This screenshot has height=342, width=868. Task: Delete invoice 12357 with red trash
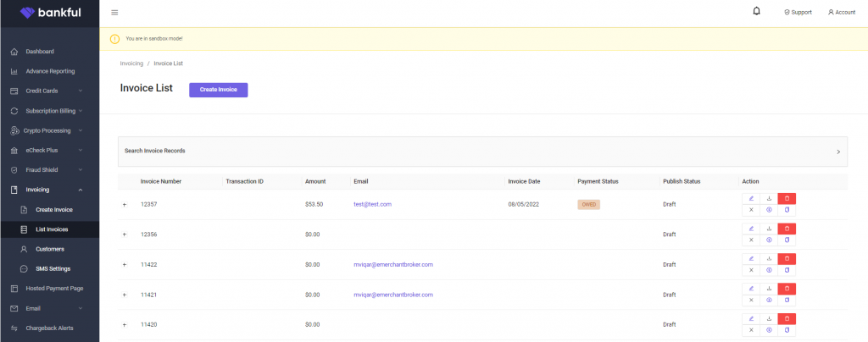(787, 198)
